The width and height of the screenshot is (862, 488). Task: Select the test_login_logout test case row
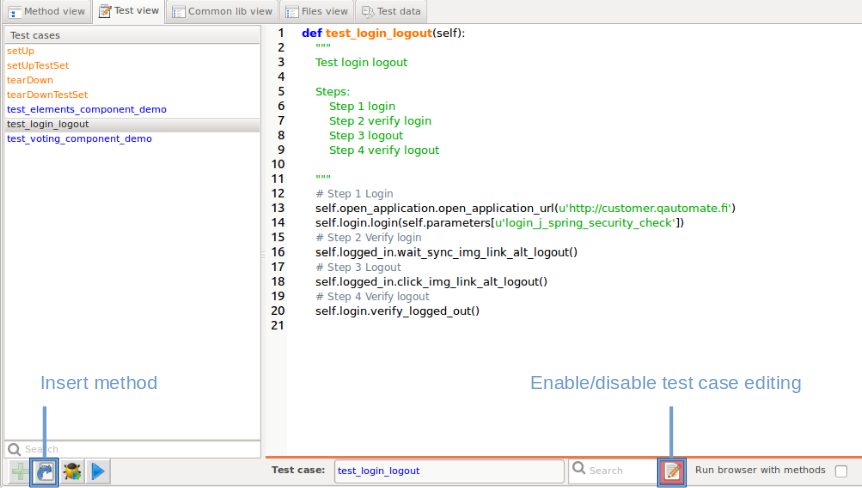click(132, 124)
